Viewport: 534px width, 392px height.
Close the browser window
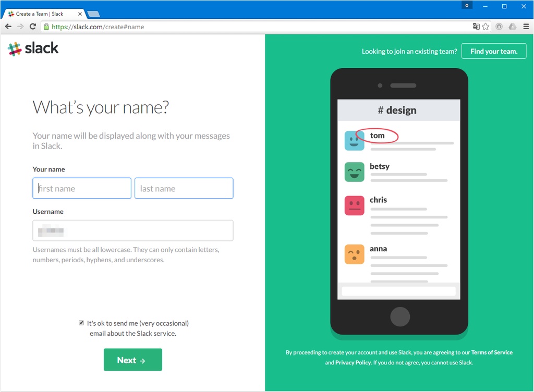(524, 6)
